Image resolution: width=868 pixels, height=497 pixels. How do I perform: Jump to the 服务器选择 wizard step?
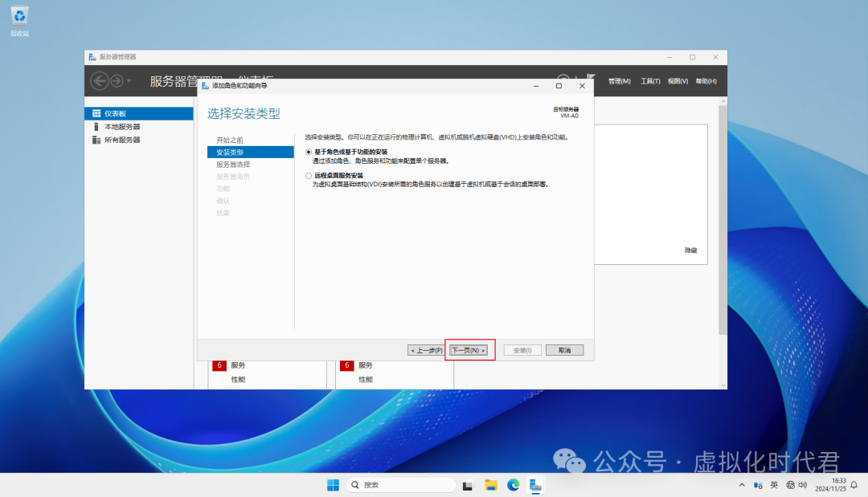[x=233, y=164]
